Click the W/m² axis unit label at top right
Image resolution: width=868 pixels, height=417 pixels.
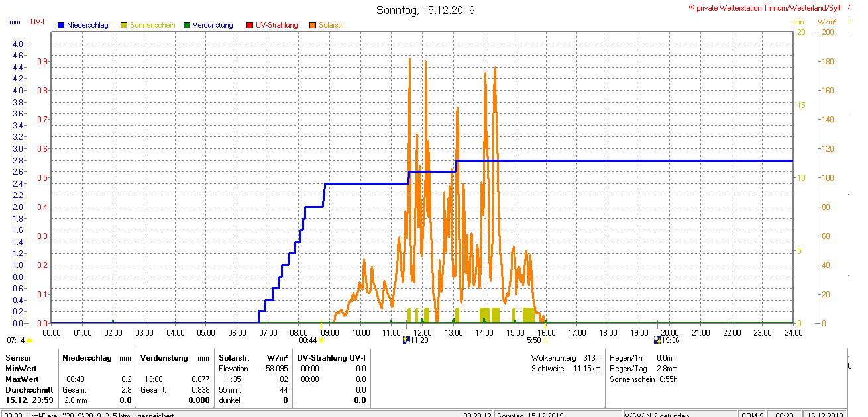[826, 22]
